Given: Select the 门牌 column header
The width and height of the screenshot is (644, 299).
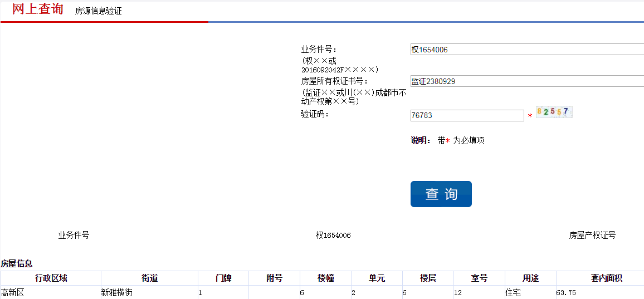Looking at the screenshot, I should tap(223, 278).
